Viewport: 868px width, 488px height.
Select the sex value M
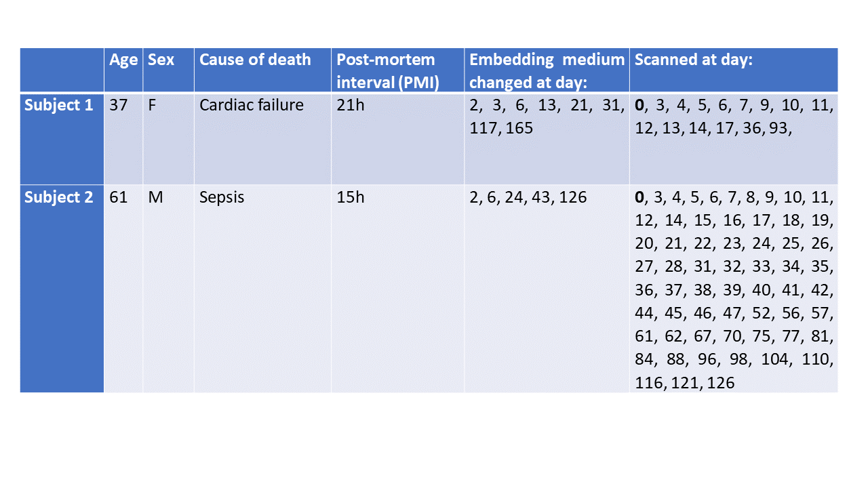155,197
